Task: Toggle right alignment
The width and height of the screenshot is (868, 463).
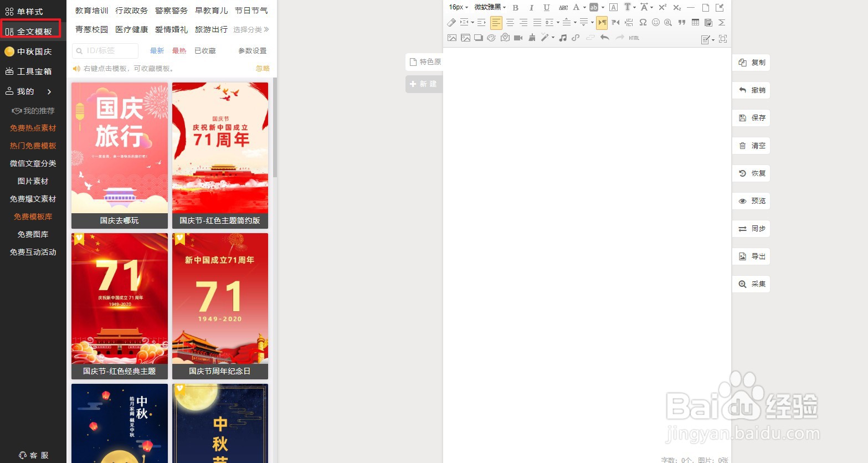Action: pos(523,23)
